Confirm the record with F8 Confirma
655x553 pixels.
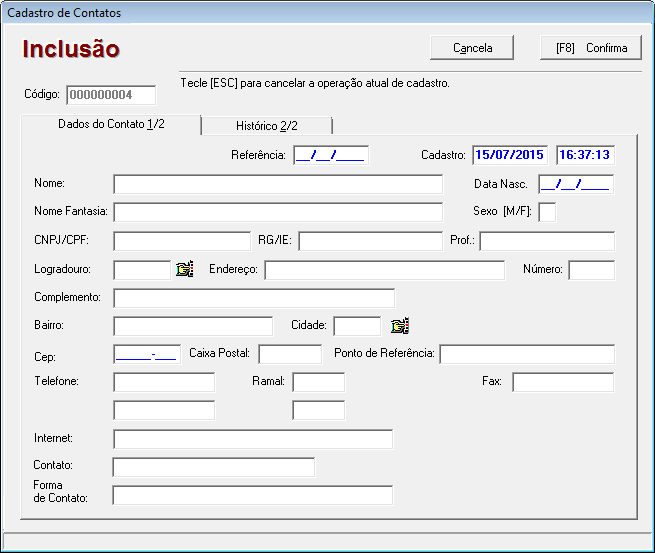click(591, 48)
